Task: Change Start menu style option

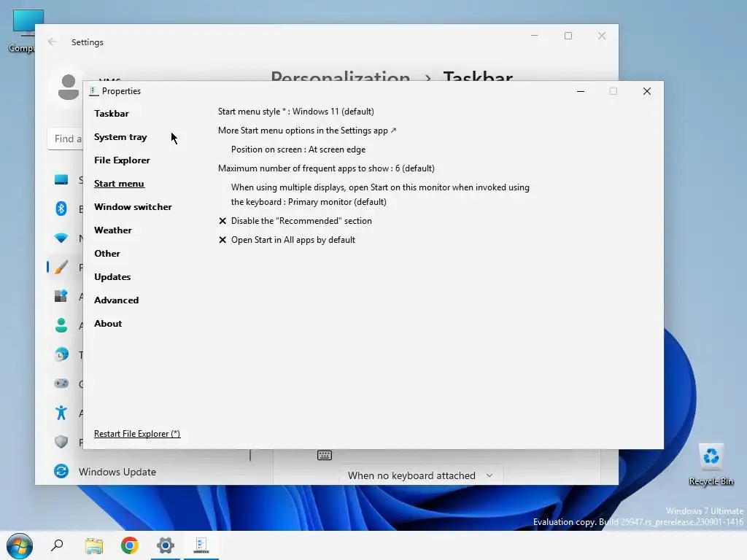Action: pos(296,112)
